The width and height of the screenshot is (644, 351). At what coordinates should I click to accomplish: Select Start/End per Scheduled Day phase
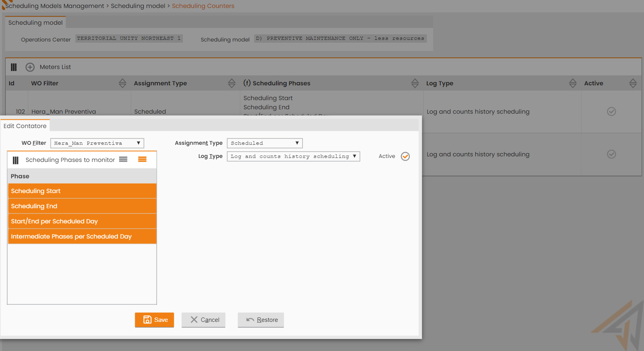click(x=82, y=221)
